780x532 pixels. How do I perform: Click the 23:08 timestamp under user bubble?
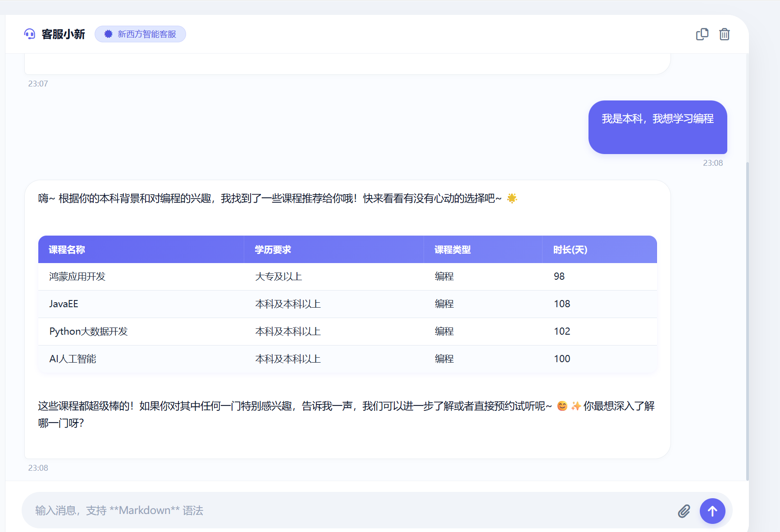713,163
